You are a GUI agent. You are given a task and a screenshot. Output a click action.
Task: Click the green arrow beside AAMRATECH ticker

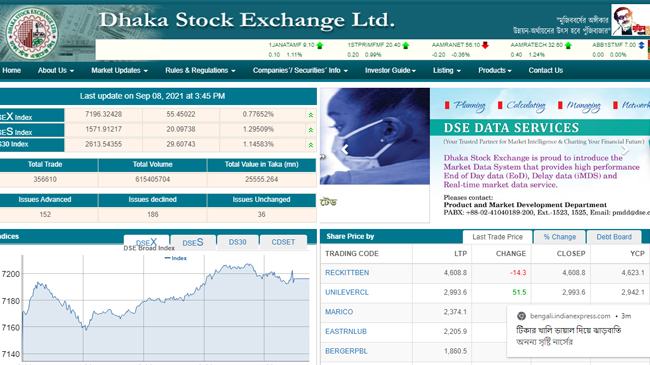tap(568, 46)
